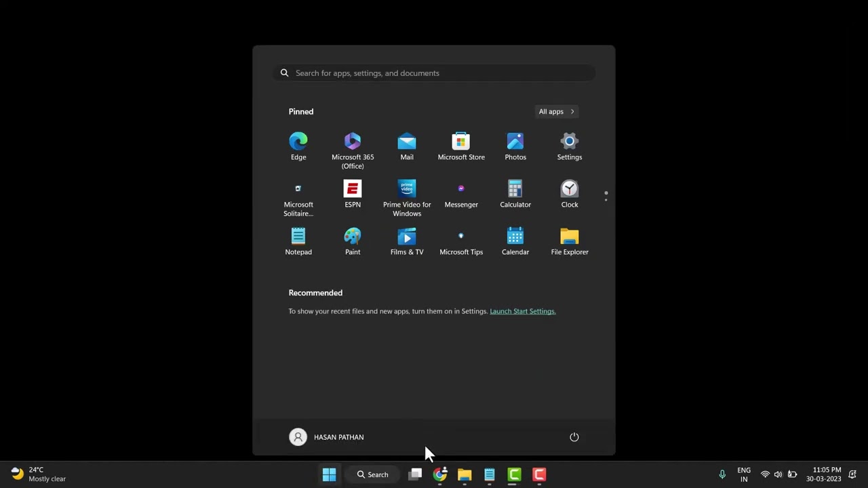Change ENG IN input language

[x=744, y=474]
